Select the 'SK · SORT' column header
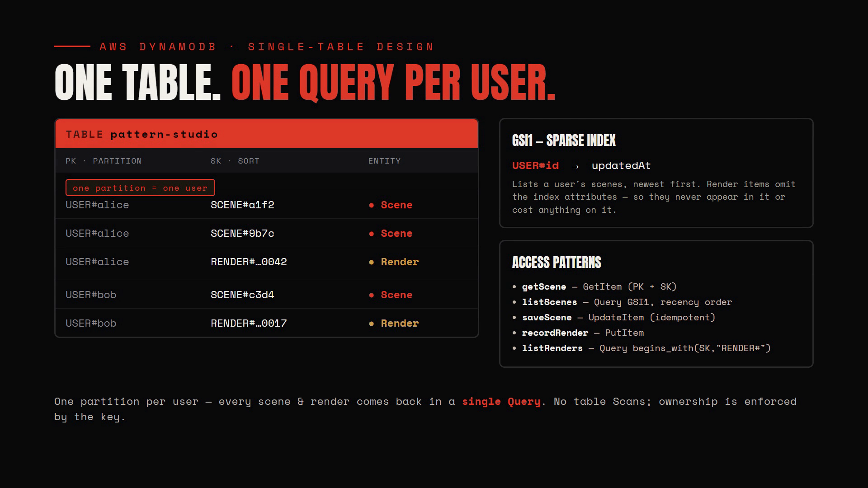868x488 pixels. coord(235,161)
